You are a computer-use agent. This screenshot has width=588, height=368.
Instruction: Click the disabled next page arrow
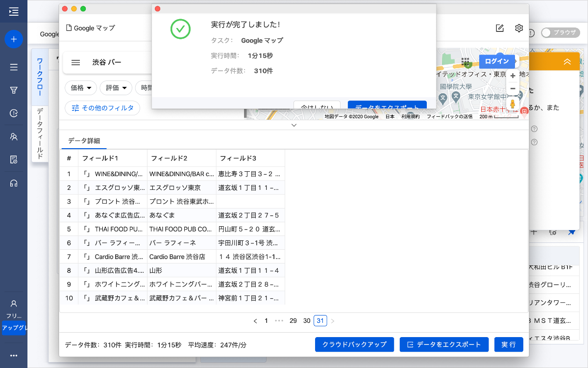(333, 321)
